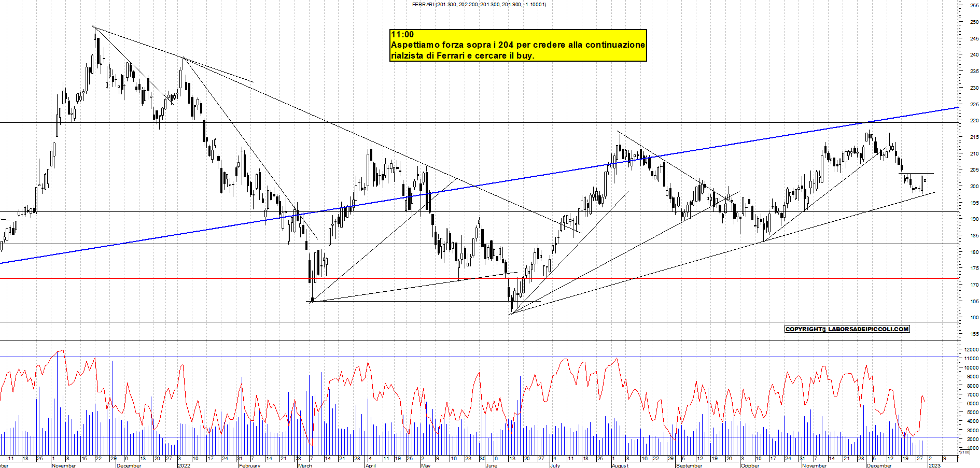This screenshot has width=980, height=468.
Task: Click the COPYRIGHT@ LABORSADEIPICCOLI.COM label
Action: point(847,329)
